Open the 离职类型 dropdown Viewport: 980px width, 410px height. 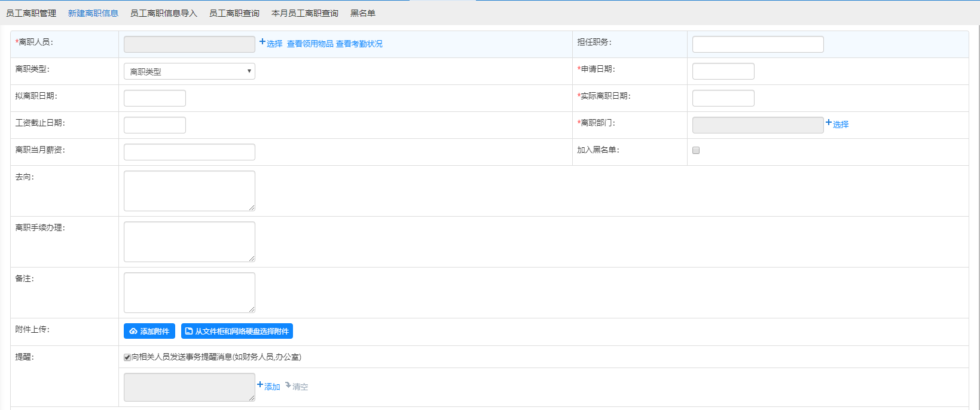(189, 71)
